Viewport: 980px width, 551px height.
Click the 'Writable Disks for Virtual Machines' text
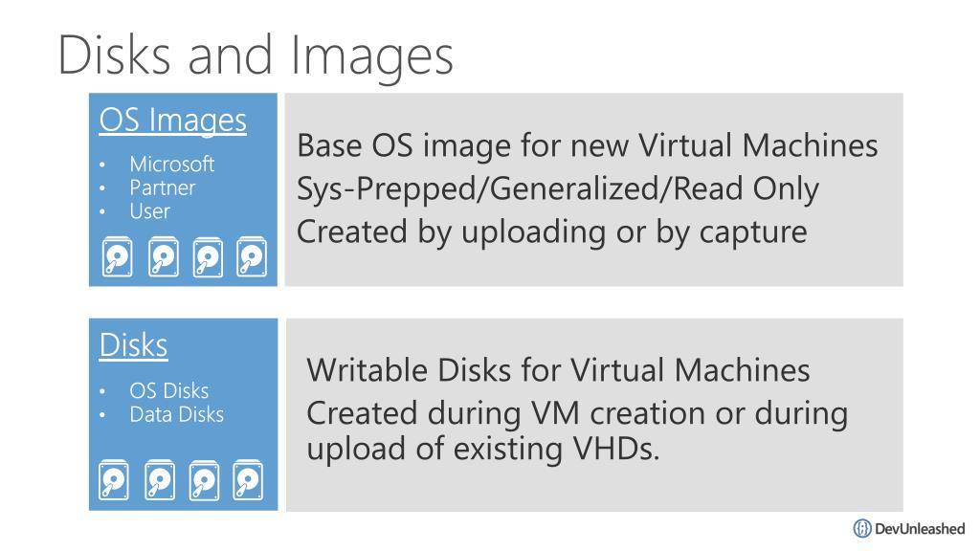point(558,370)
